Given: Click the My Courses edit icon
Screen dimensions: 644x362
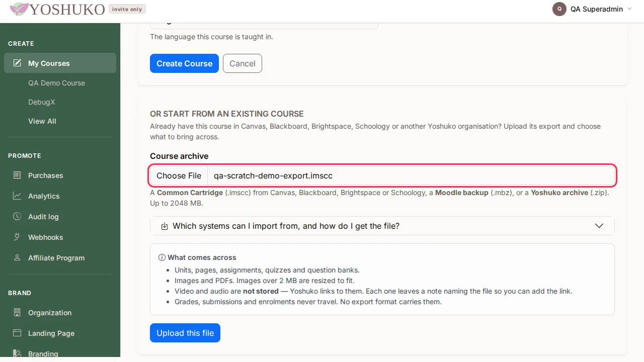Looking at the screenshot, I should (x=17, y=63).
